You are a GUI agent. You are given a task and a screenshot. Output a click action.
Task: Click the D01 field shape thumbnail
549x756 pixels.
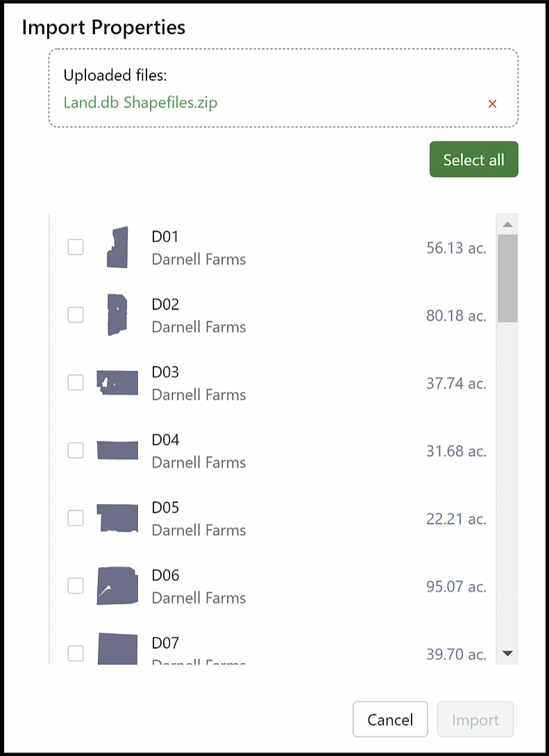pyautogui.click(x=117, y=247)
